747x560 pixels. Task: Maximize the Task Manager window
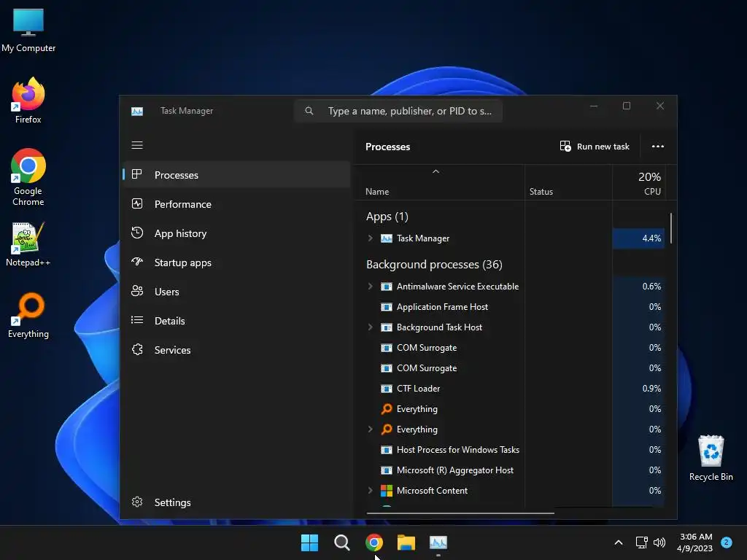(x=627, y=106)
